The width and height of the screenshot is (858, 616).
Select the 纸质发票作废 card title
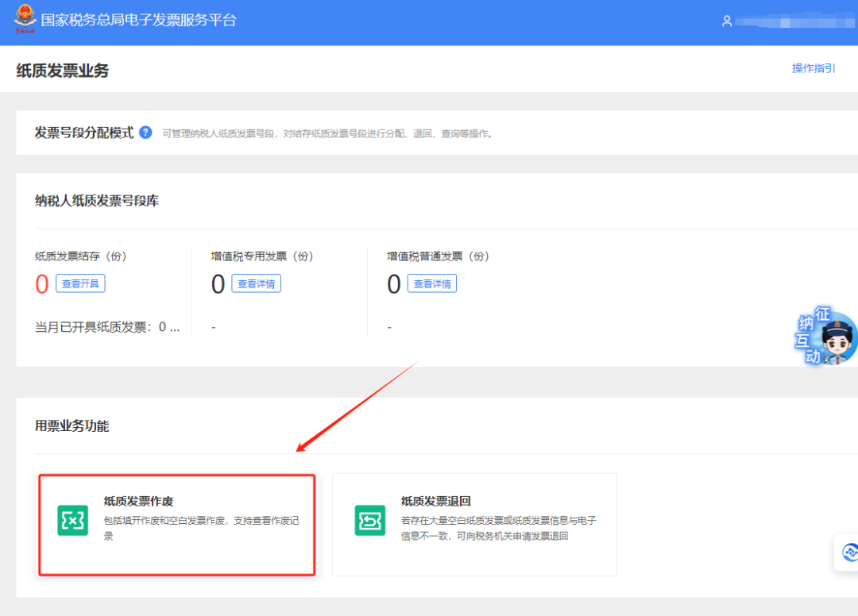tap(138, 501)
